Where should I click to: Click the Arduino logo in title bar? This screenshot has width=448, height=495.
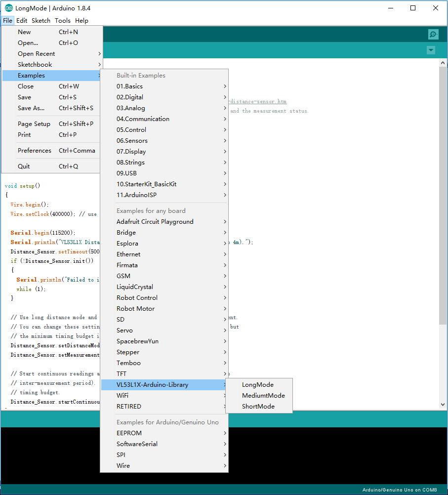tap(9, 8)
